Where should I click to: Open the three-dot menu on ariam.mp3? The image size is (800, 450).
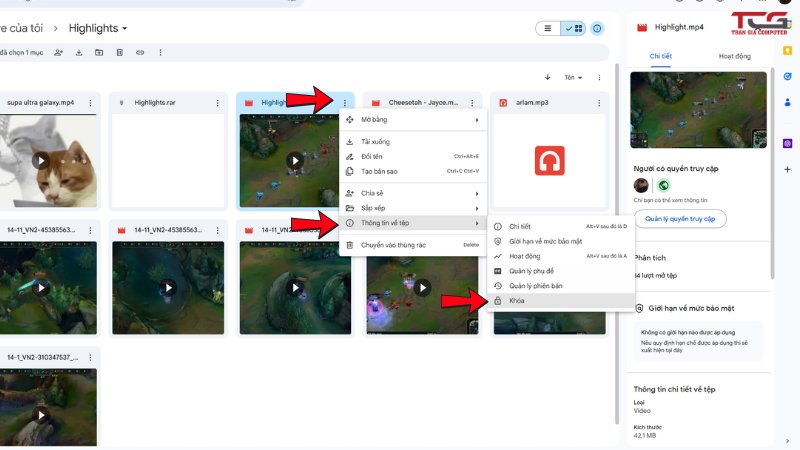point(599,103)
